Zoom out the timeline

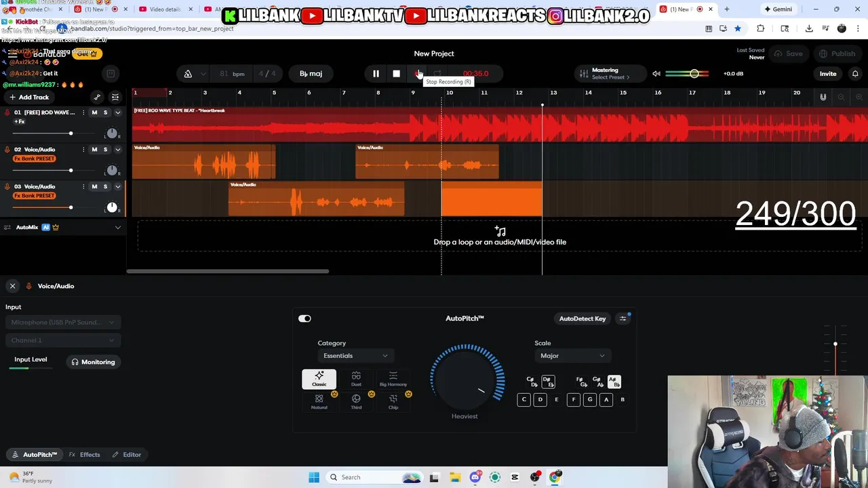coord(841,97)
